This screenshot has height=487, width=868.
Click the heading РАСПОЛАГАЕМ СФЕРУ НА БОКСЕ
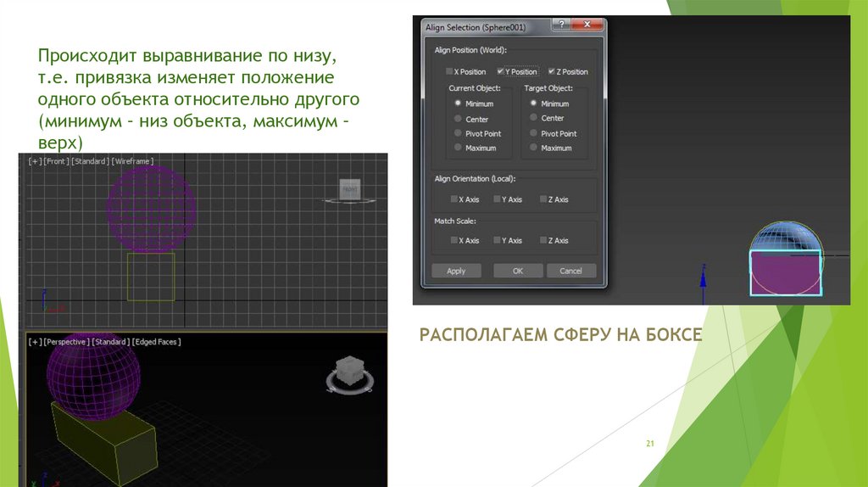[561, 334]
